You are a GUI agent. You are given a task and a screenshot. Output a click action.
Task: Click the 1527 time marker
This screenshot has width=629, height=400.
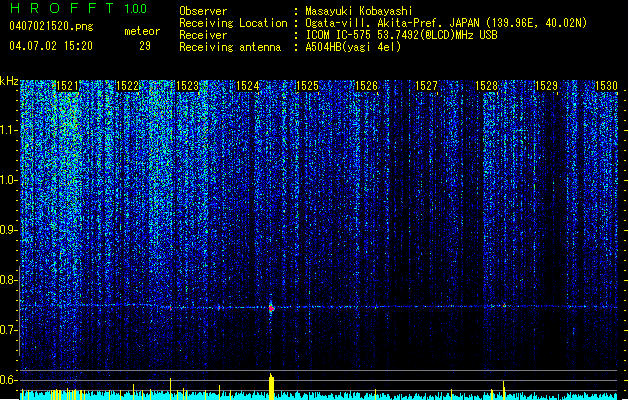coord(426,86)
